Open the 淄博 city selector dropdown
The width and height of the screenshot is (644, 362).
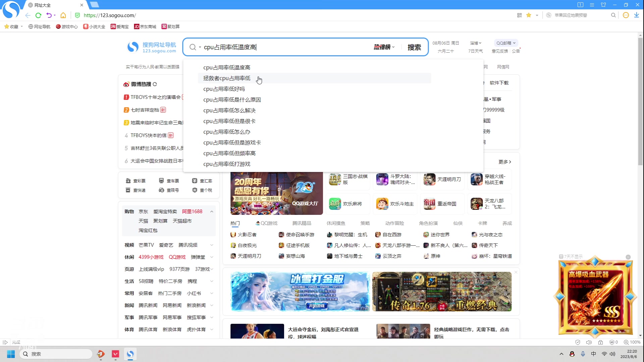476,43
